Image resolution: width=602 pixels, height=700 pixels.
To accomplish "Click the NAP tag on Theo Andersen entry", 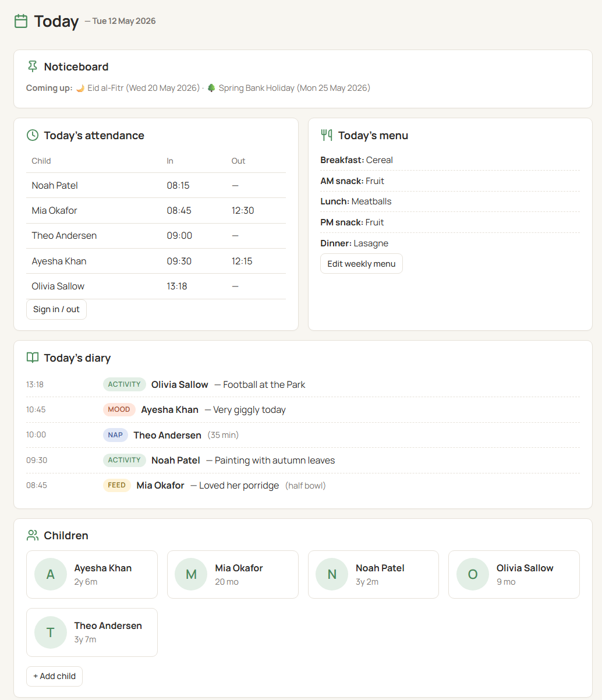I will 115,434.
